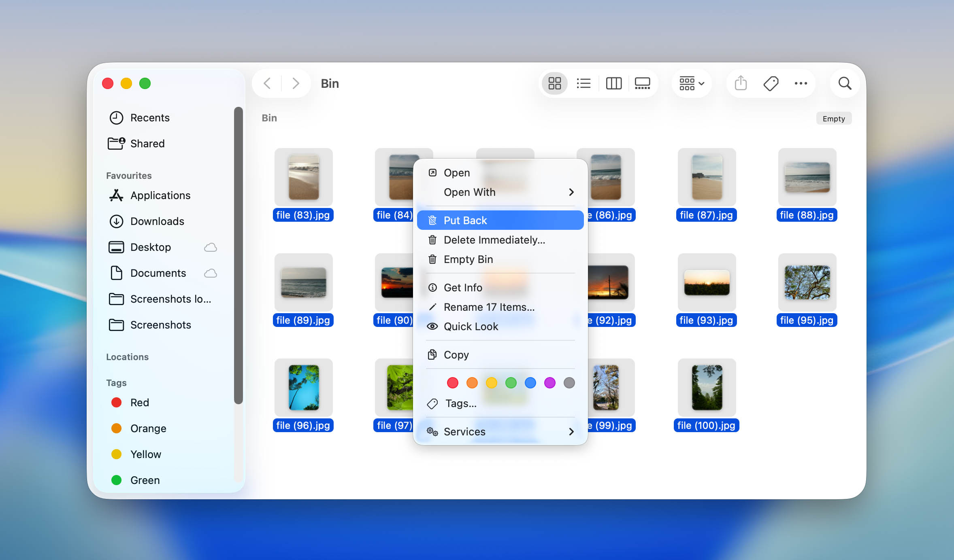Screen dimensions: 954x560
Task: Click the Bin path label above files
Action: coord(269,118)
